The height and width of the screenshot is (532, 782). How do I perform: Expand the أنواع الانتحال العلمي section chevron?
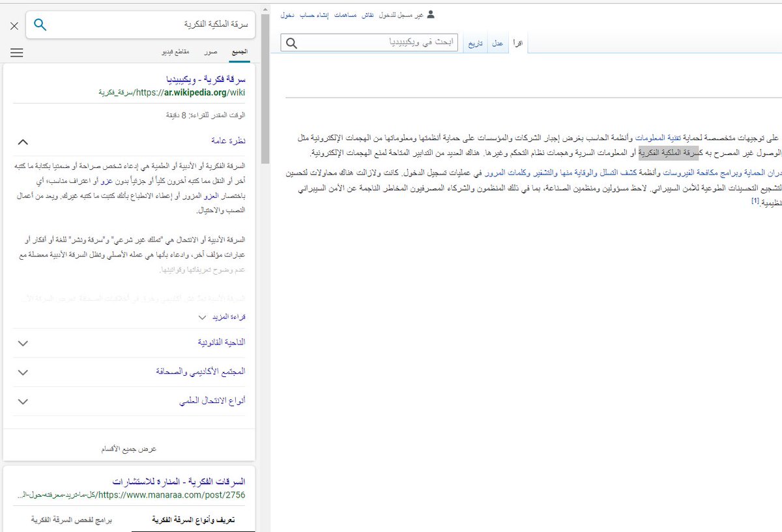click(x=23, y=402)
